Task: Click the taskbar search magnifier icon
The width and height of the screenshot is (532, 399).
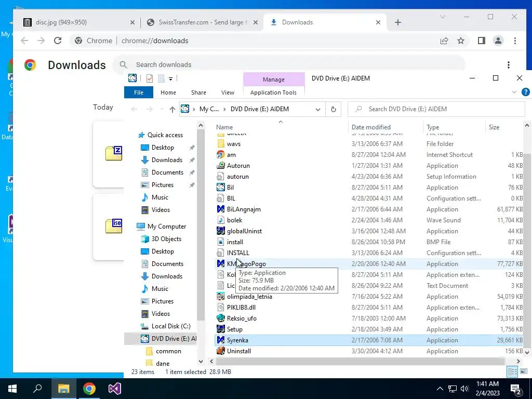Action: click(37, 389)
